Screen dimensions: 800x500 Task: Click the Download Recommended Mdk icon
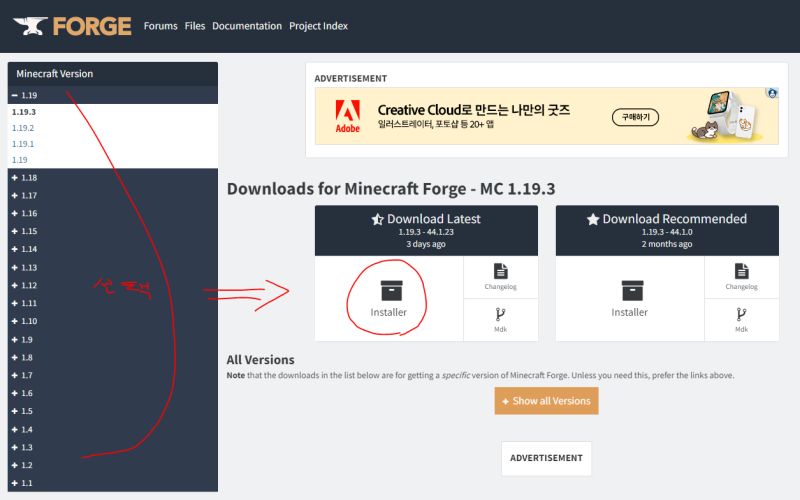741,314
